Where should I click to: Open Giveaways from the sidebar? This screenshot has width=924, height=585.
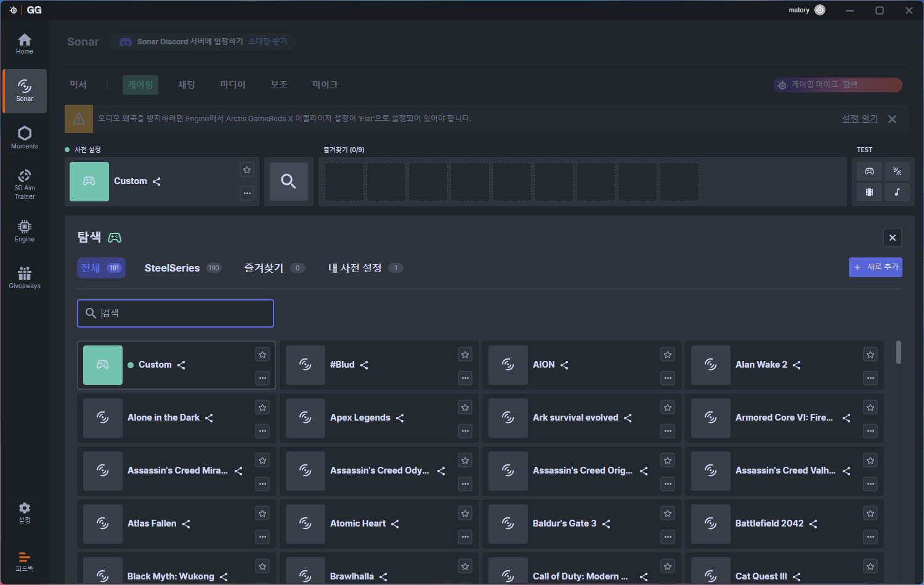(x=25, y=278)
